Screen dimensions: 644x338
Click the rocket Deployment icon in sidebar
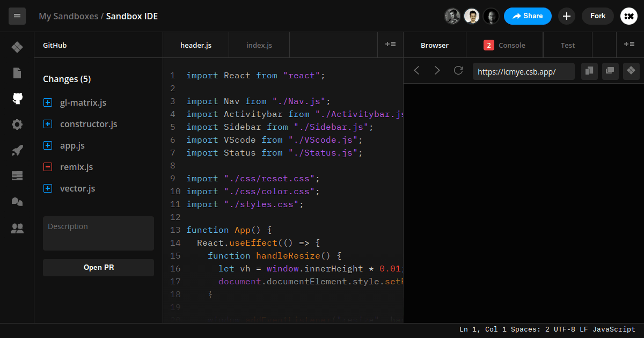[17, 150]
